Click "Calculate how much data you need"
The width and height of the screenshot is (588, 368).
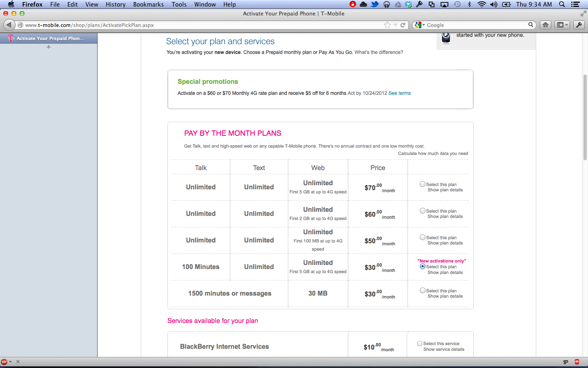click(433, 154)
